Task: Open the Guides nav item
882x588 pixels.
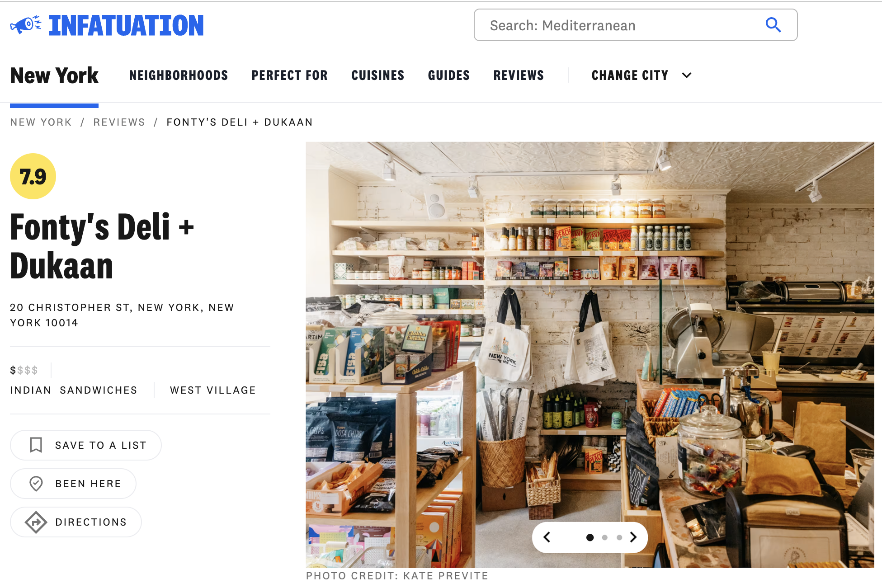Action: click(449, 75)
